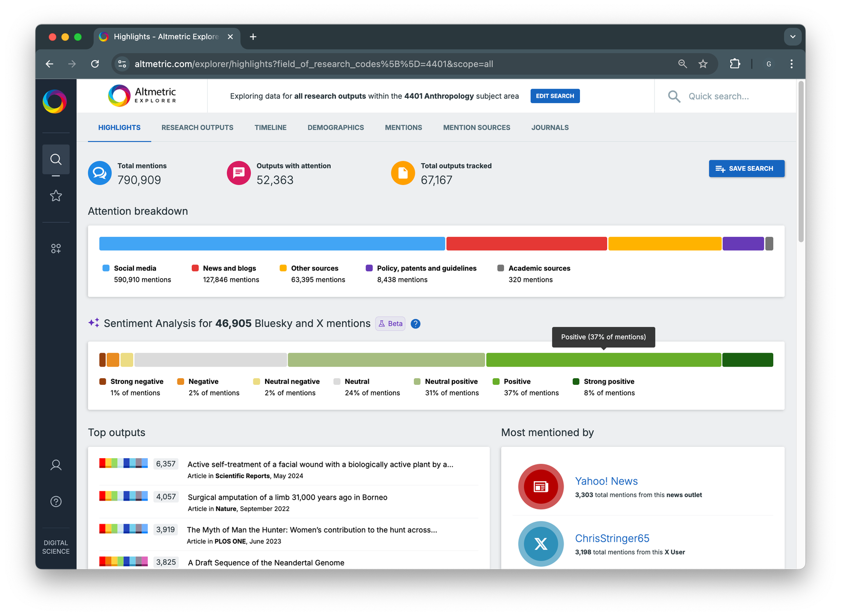Expand the tab list chevron at top right
This screenshot has height=616, width=841.
(792, 36)
